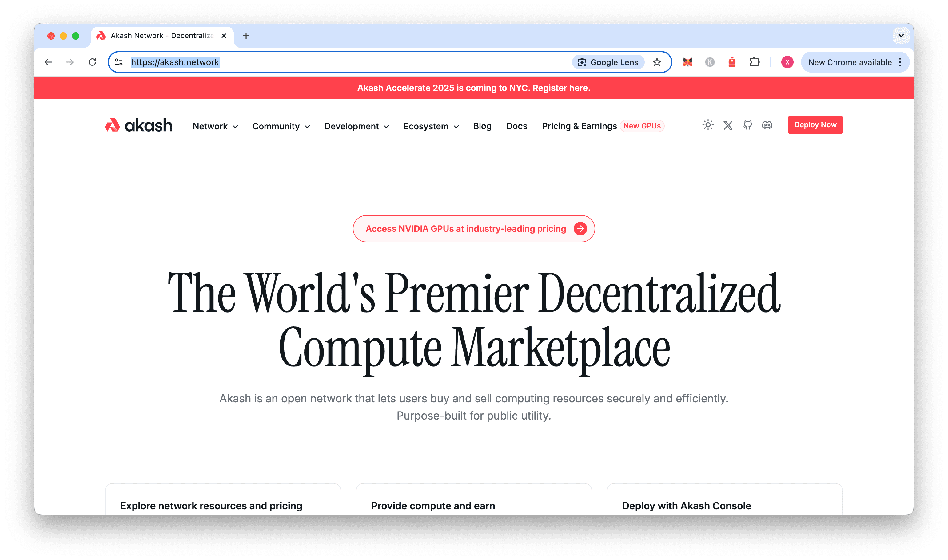Open site information icon in address bar
The image size is (948, 560).
119,62
